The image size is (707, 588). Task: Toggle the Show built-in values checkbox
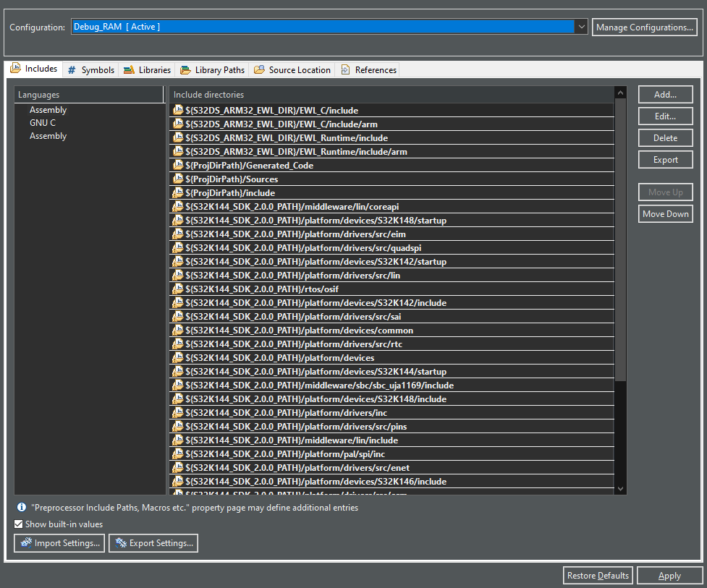coord(18,523)
